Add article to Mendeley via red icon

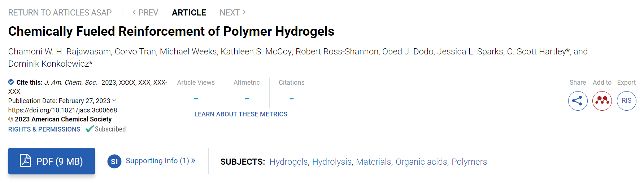coord(602,101)
